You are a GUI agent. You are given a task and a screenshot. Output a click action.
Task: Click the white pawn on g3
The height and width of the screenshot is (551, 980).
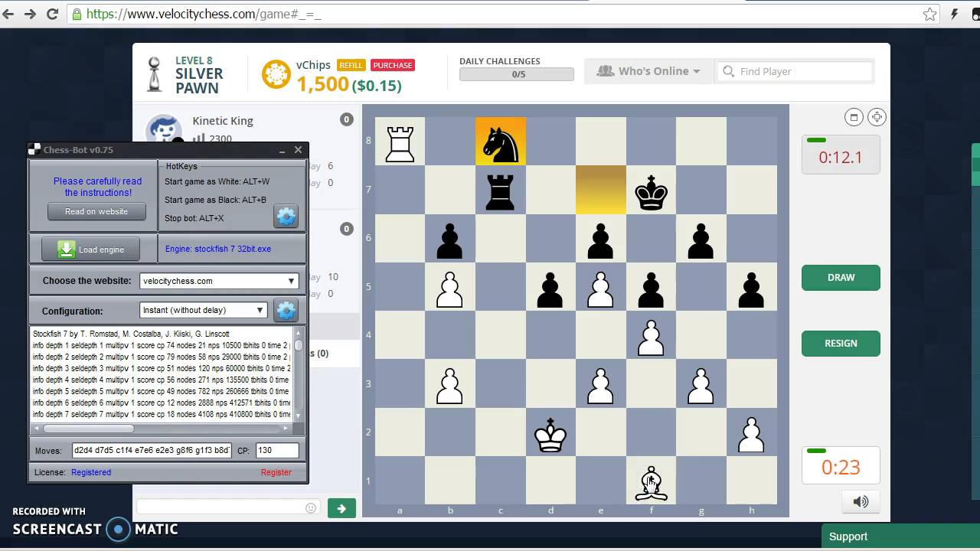(701, 386)
